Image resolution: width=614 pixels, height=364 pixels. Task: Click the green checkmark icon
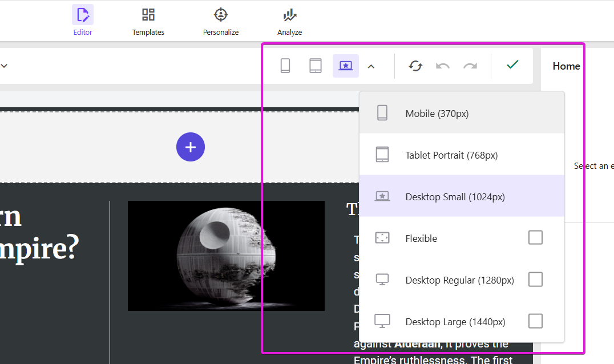tap(512, 65)
